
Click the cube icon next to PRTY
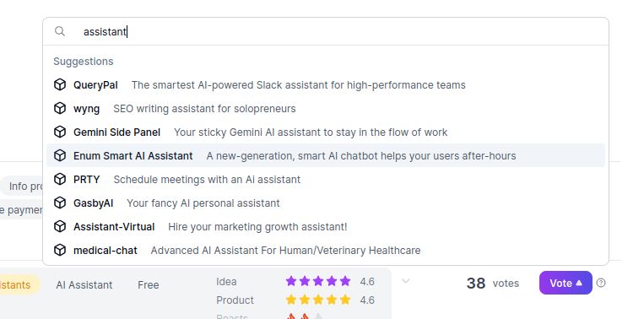click(x=60, y=180)
